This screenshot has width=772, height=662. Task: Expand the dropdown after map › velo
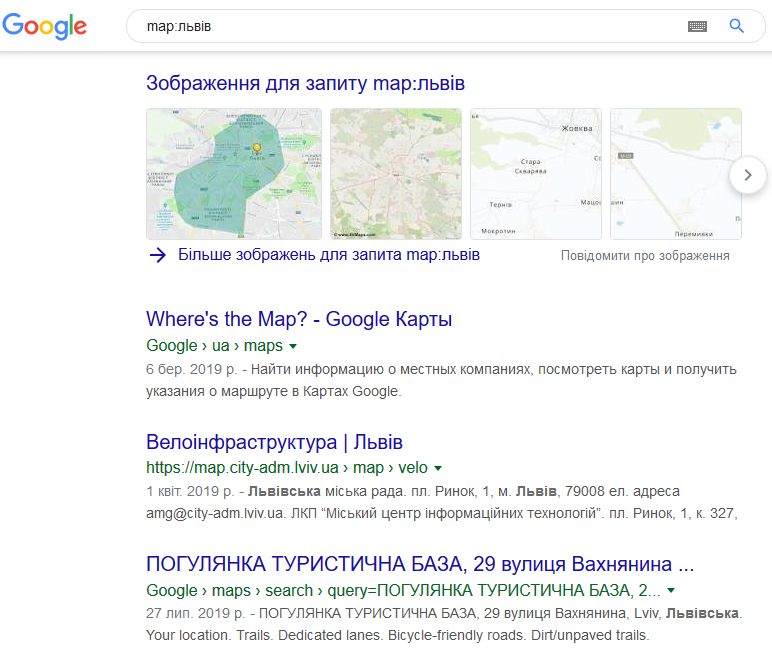point(438,469)
